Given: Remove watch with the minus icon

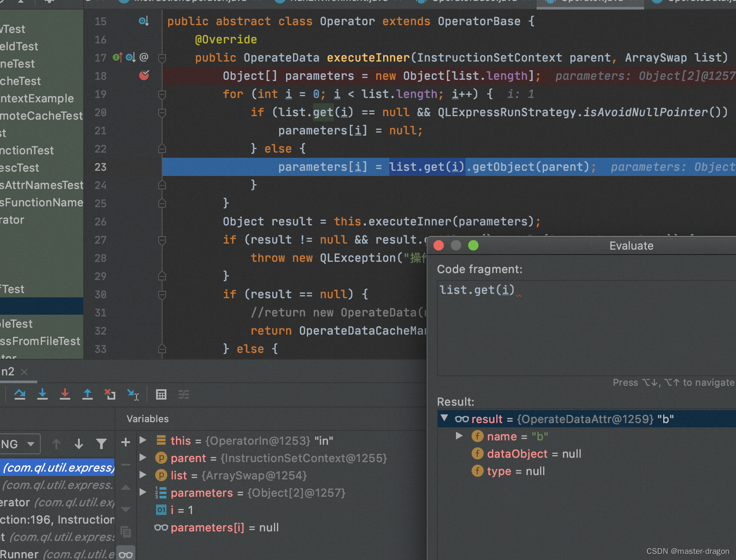Looking at the screenshot, I should pyautogui.click(x=126, y=465).
